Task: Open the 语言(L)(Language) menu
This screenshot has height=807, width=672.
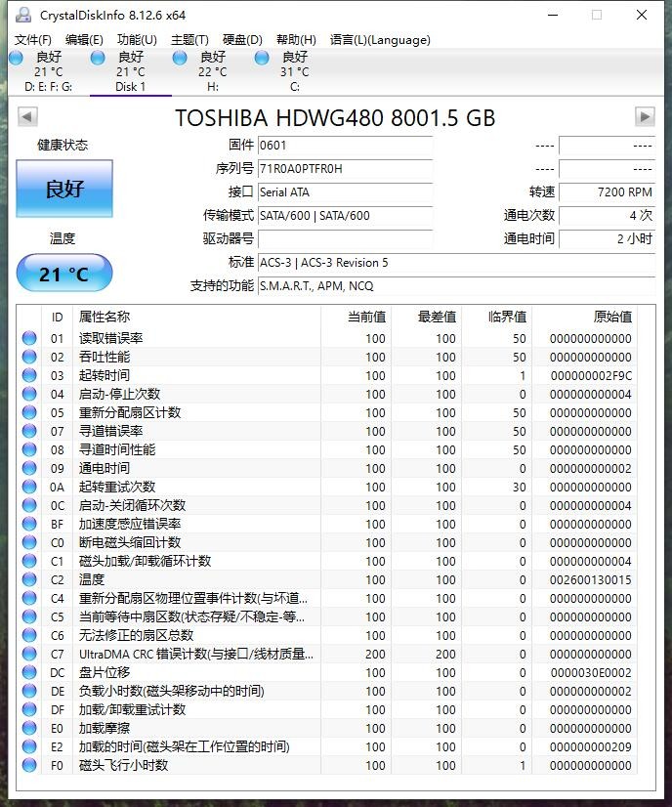Action: coord(380,40)
